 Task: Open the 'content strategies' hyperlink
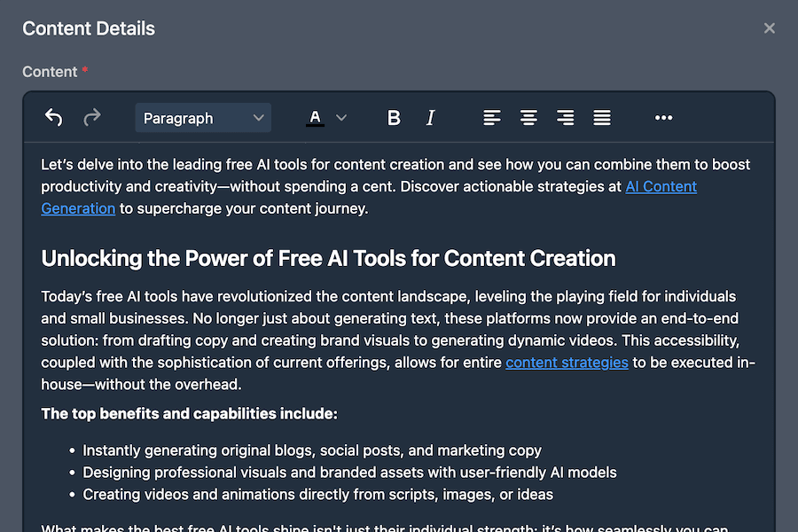tap(567, 362)
